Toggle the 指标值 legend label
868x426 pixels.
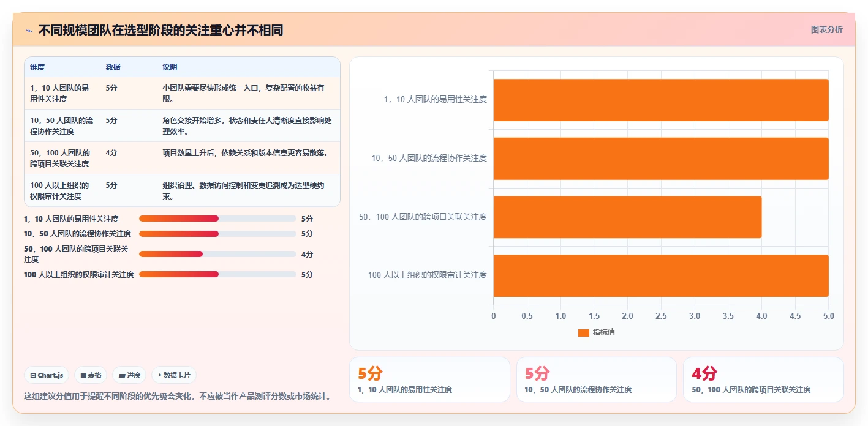(x=604, y=332)
